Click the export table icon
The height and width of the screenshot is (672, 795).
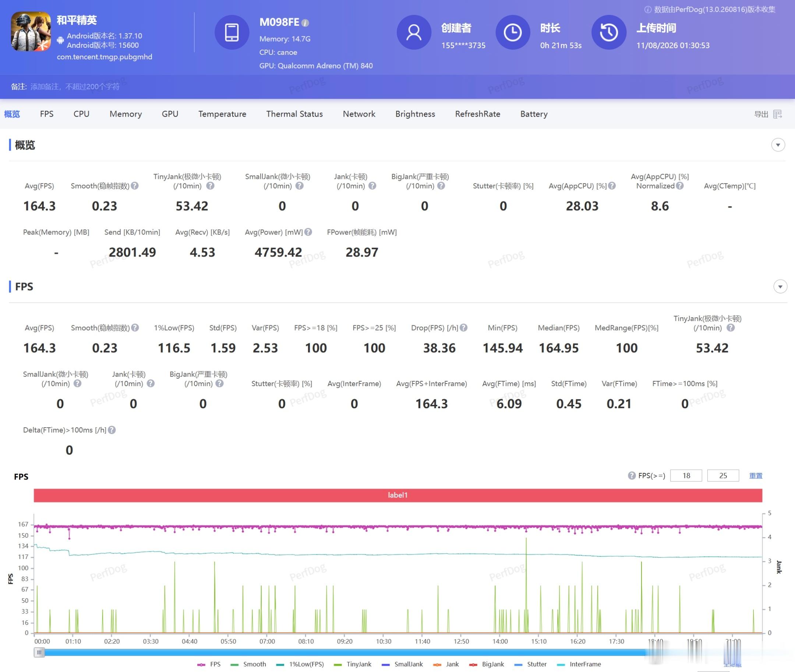777,114
